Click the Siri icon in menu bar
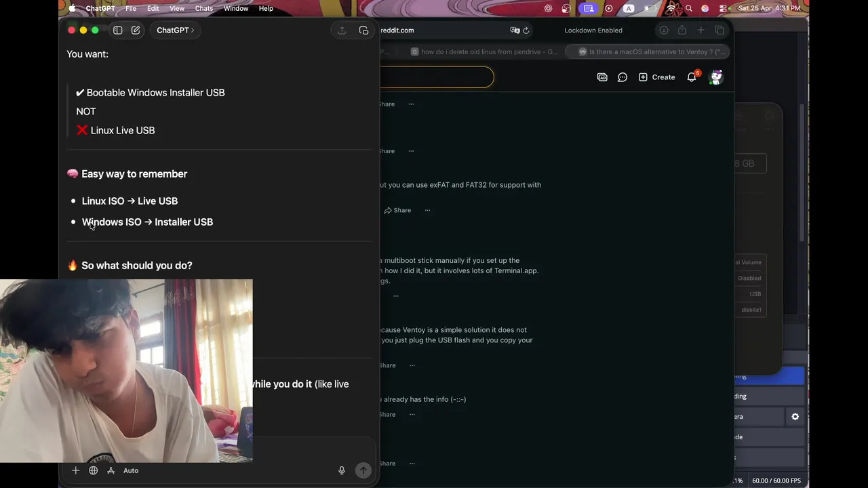The image size is (868, 488). [x=705, y=8]
